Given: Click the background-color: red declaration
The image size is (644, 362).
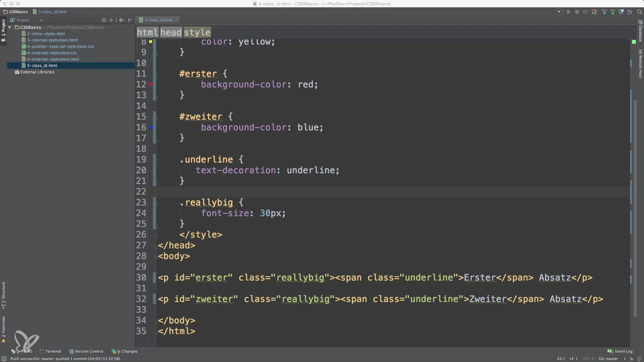Looking at the screenshot, I should click(x=259, y=84).
